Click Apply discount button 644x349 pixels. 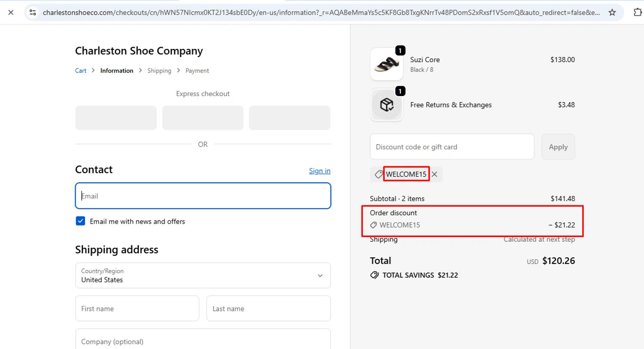(558, 147)
